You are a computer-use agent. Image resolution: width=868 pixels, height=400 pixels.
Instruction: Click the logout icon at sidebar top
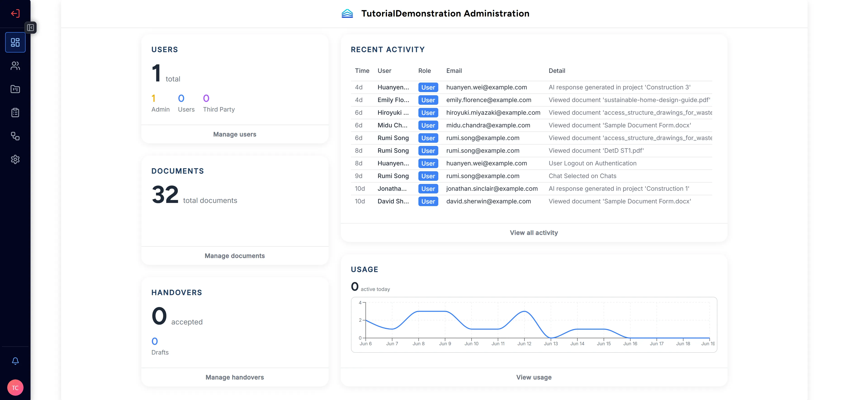click(x=15, y=14)
